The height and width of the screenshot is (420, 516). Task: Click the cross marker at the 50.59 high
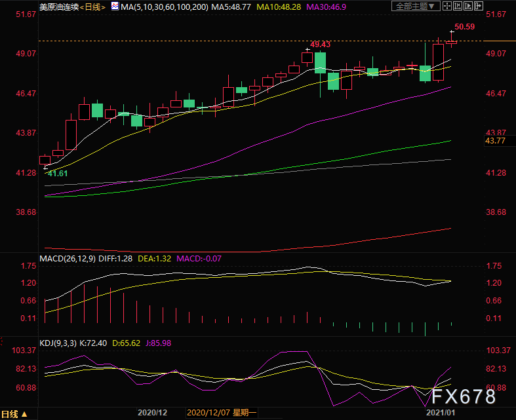(x=452, y=31)
